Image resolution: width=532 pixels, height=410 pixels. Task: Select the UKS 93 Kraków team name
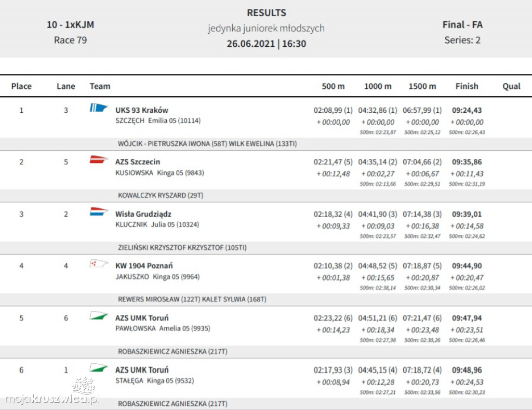tap(141, 110)
